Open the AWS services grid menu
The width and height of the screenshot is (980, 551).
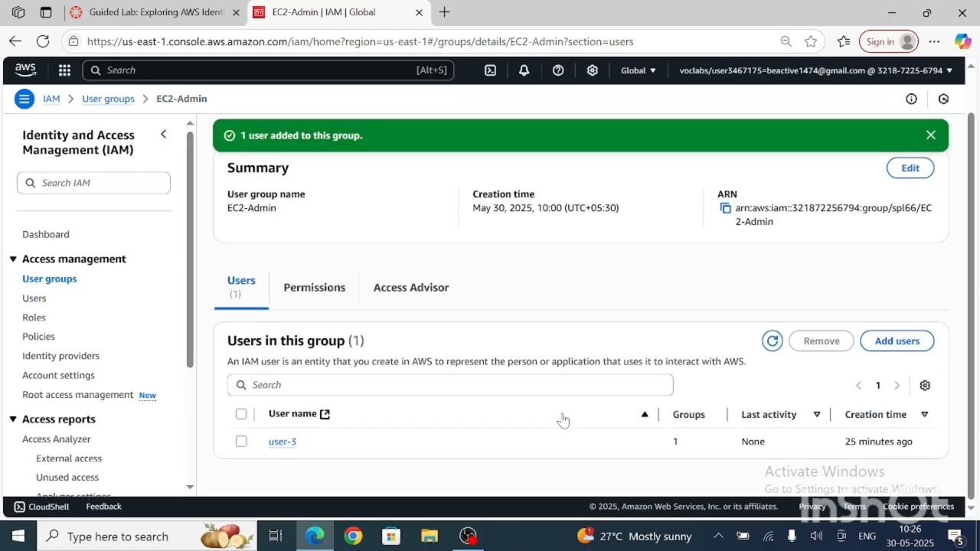pos(64,70)
